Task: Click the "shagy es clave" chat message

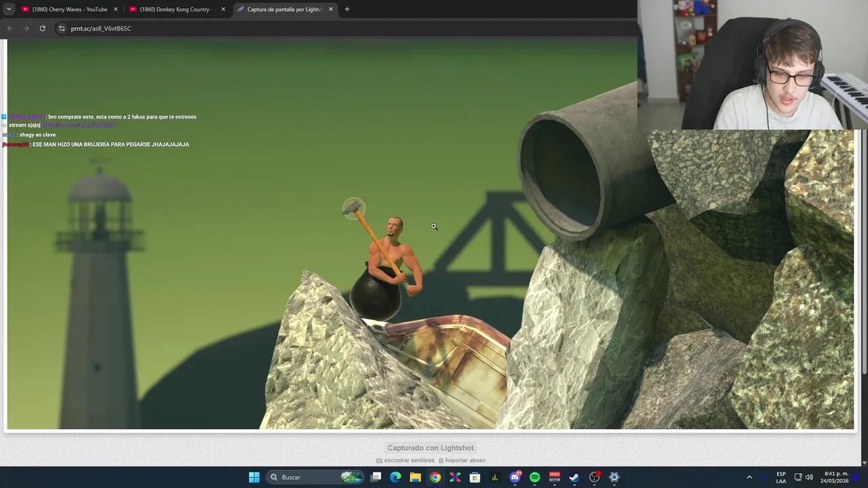Action: [x=37, y=135]
